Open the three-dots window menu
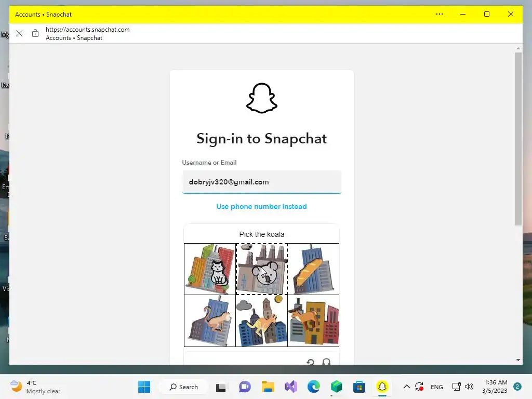This screenshot has width=532, height=399. (x=440, y=14)
